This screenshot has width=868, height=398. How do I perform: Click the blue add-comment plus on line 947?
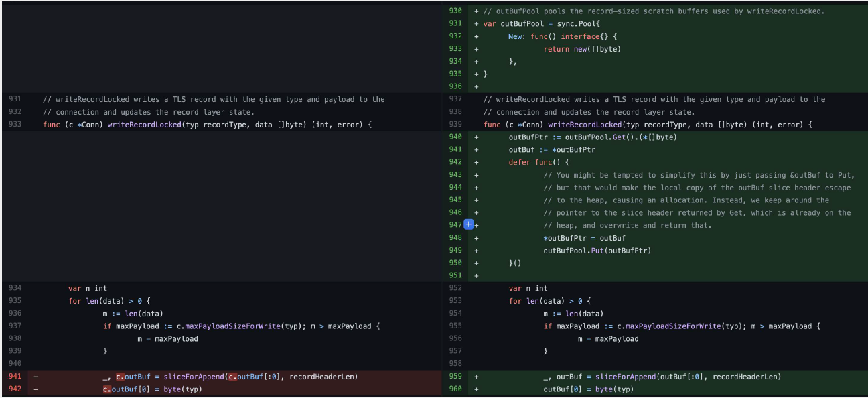coord(469,225)
